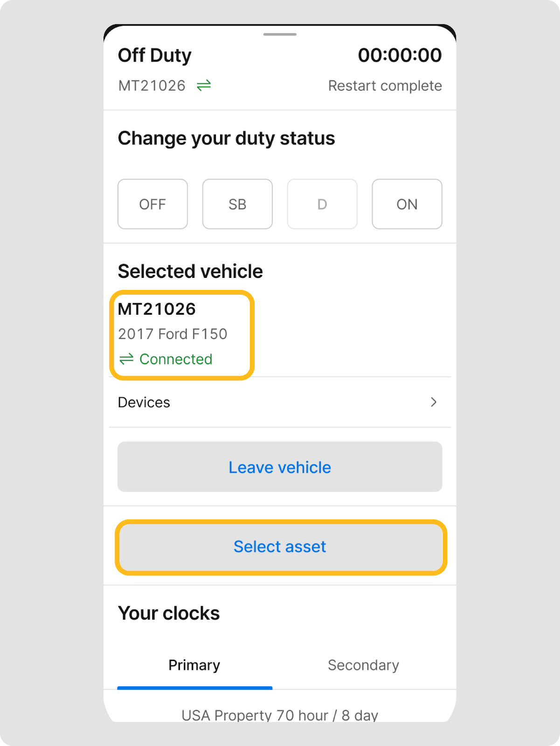This screenshot has width=560, height=746.
Task: Grab the sheet drag handle at top
Action: pyautogui.click(x=280, y=35)
